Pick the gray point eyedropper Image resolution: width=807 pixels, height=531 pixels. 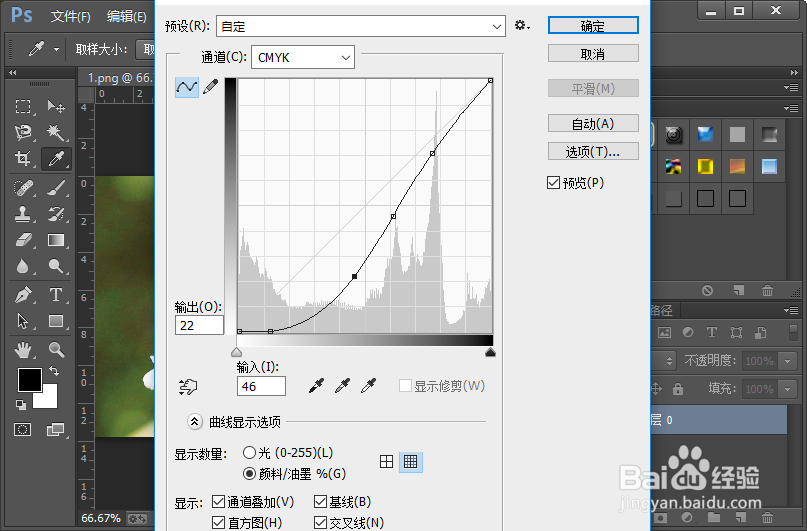pos(342,386)
